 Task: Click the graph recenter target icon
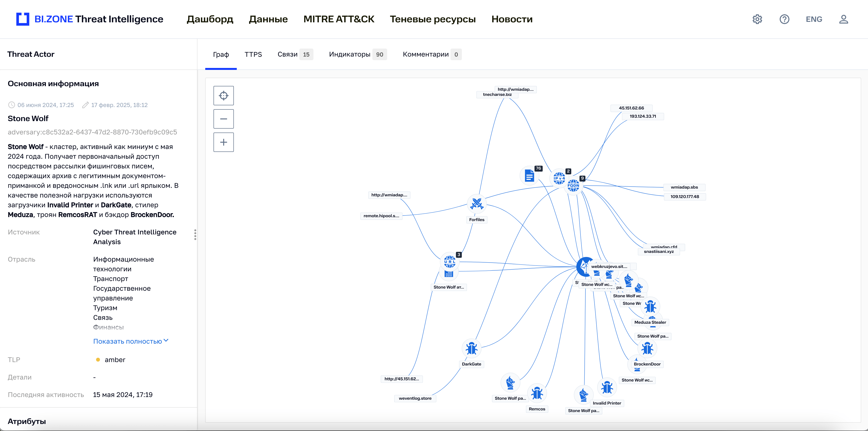(223, 96)
